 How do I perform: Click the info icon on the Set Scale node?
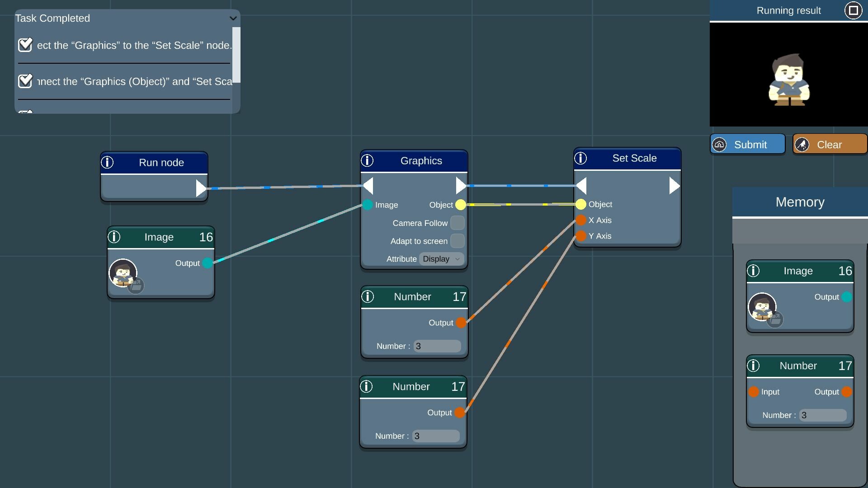pyautogui.click(x=580, y=158)
